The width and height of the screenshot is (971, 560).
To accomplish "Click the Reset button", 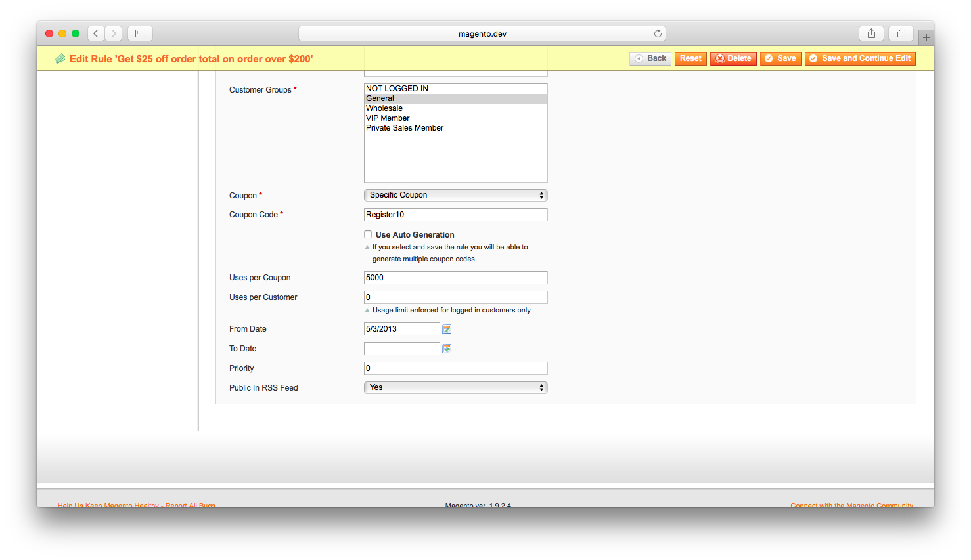I will click(x=690, y=58).
